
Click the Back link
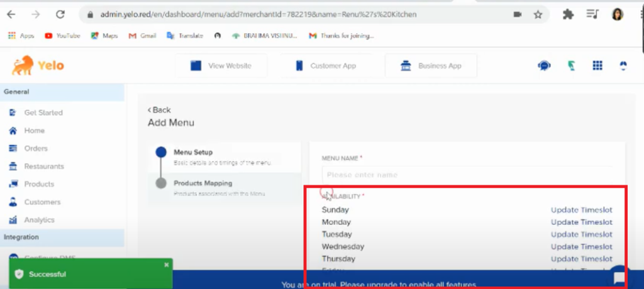159,110
